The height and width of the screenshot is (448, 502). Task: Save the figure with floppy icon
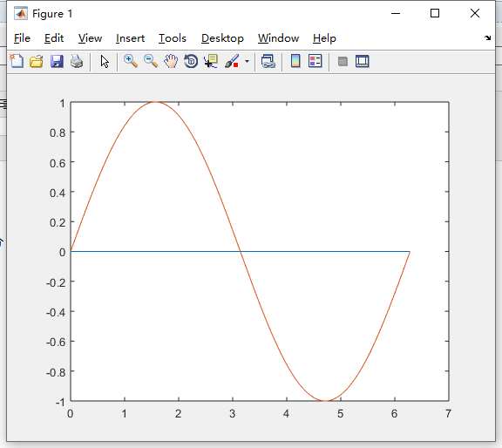(x=57, y=61)
